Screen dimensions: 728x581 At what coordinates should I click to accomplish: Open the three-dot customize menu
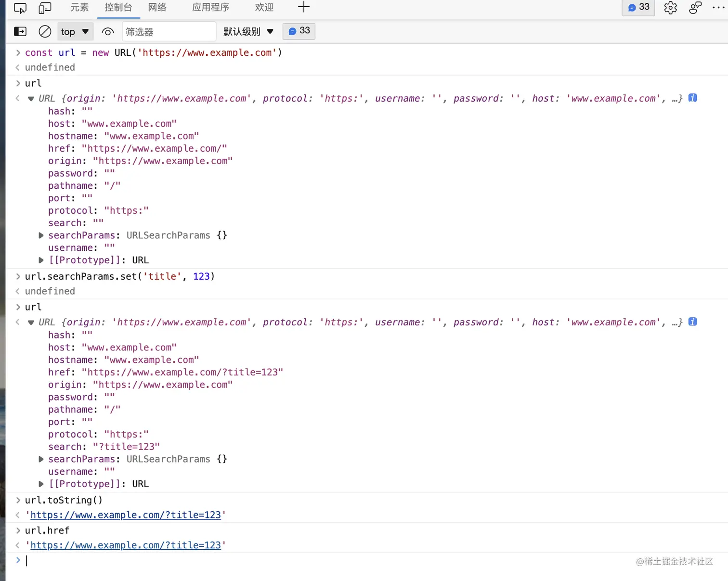718,8
